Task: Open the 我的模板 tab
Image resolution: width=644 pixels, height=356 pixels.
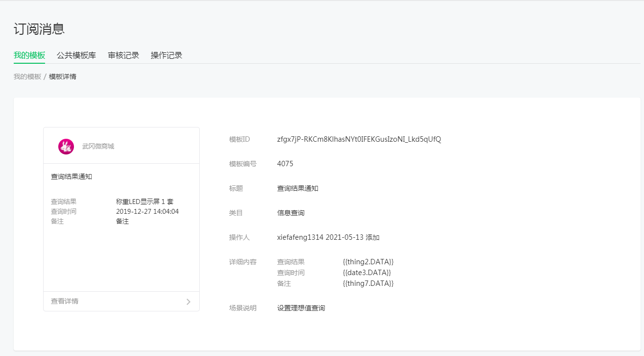Action: (29, 55)
